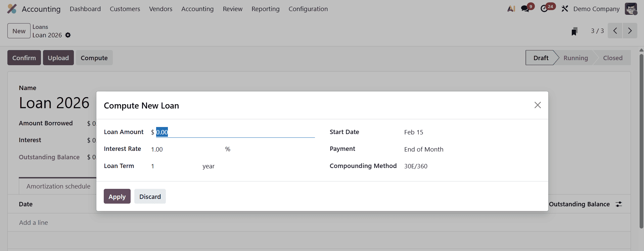The height and width of the screenshot is (251, 644).
Task: Focus the Loan Amount input field
Action: point(235,132)
